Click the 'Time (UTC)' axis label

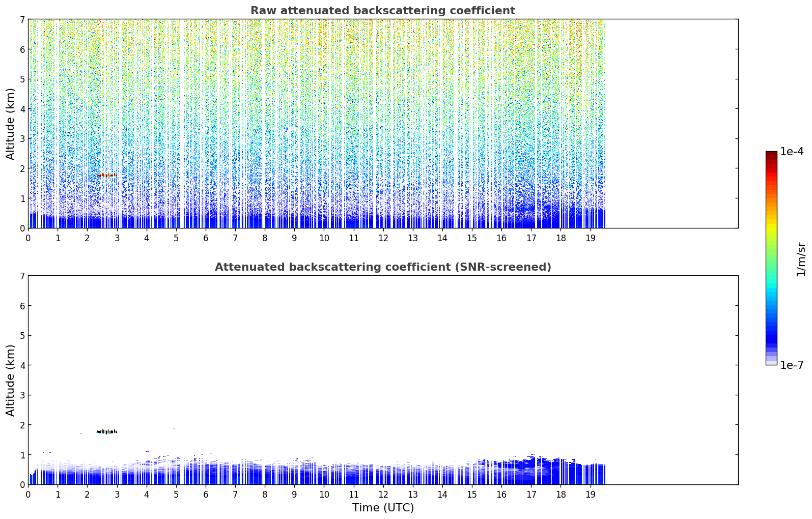(x=383, y=508)
